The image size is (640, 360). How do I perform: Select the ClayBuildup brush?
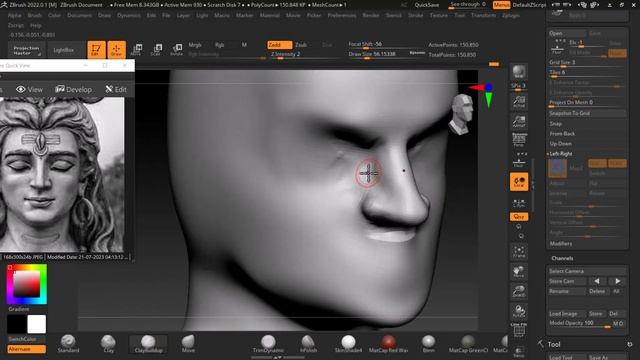[x=148, y=344]
